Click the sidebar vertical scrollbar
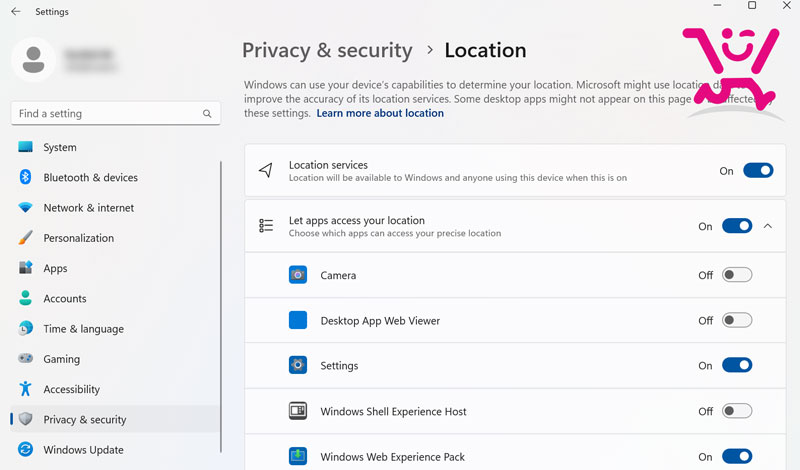This screenshot has width=800, height=470. point(221,306)
